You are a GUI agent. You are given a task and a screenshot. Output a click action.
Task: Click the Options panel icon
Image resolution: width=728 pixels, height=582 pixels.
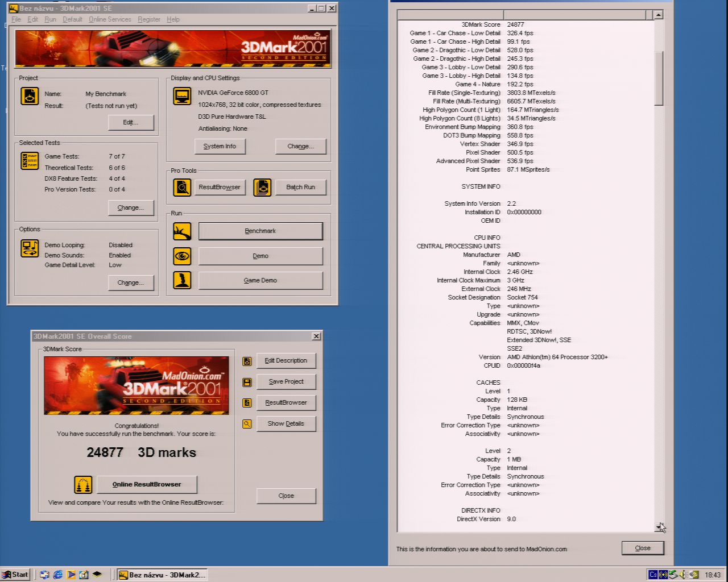30,248
